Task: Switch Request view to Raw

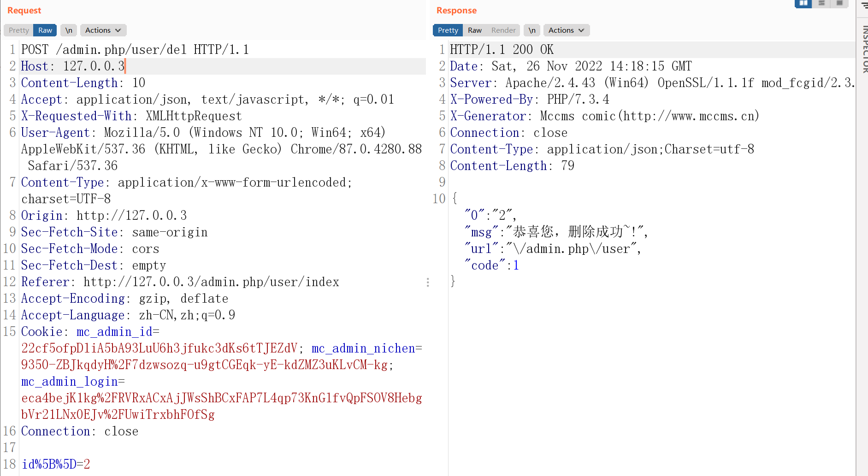Action: point(45,30)
